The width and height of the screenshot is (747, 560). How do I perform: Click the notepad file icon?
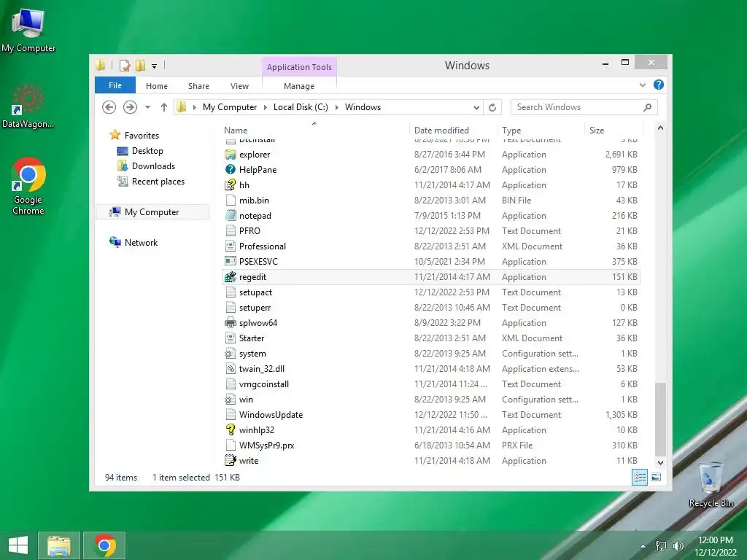(231, 215)
